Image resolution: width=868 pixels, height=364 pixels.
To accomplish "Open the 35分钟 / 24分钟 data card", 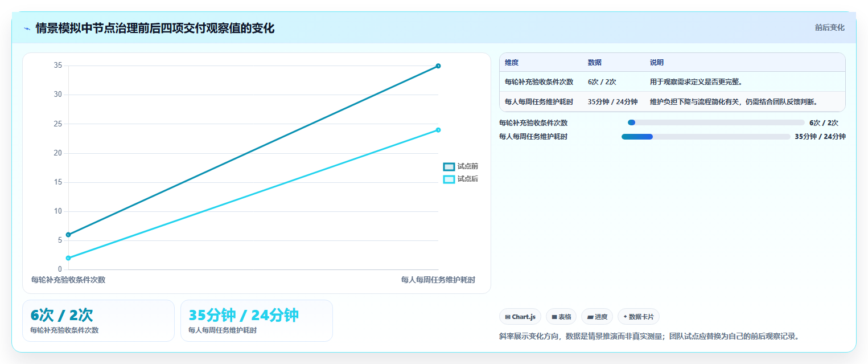I will [257, 321].
